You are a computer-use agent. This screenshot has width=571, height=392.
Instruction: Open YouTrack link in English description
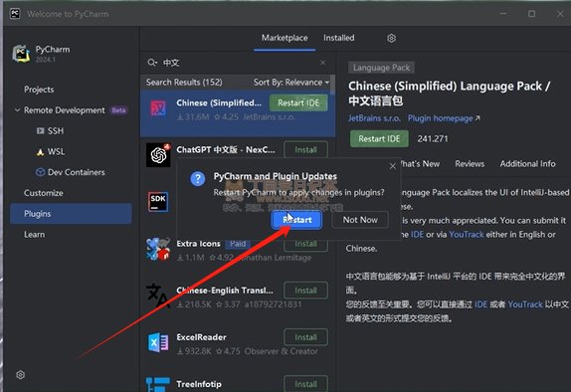[467, 234]
